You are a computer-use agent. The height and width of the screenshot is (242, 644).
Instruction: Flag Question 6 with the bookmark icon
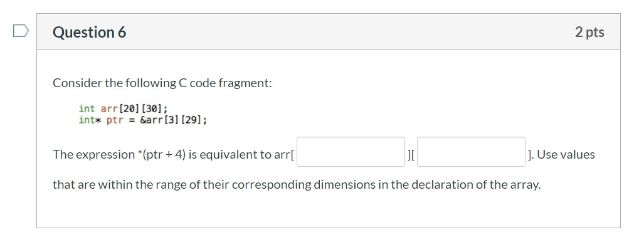21,31
